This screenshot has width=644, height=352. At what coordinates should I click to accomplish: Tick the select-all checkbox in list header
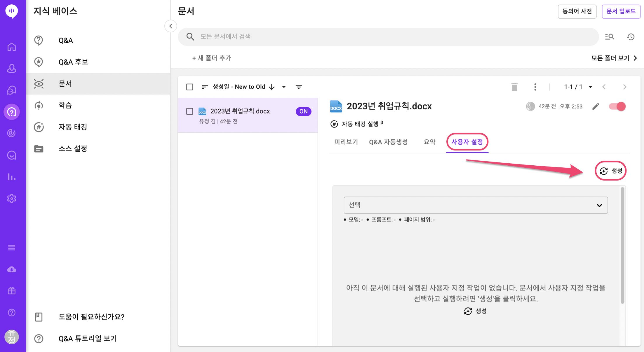click(190, 87)
